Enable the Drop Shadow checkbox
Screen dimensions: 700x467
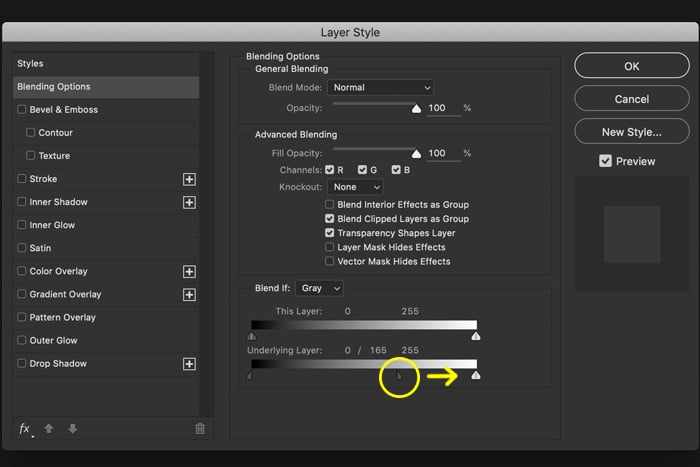[x=21, y=363]
